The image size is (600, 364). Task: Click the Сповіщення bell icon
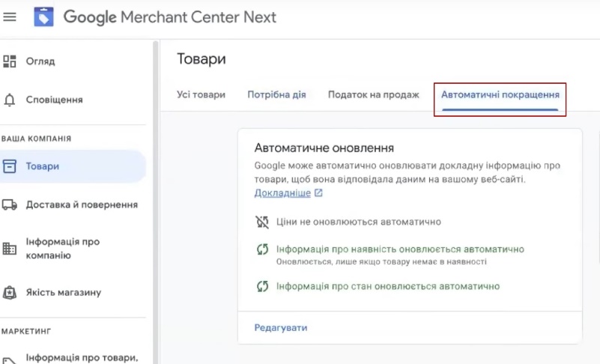click(x=10, y=100)
